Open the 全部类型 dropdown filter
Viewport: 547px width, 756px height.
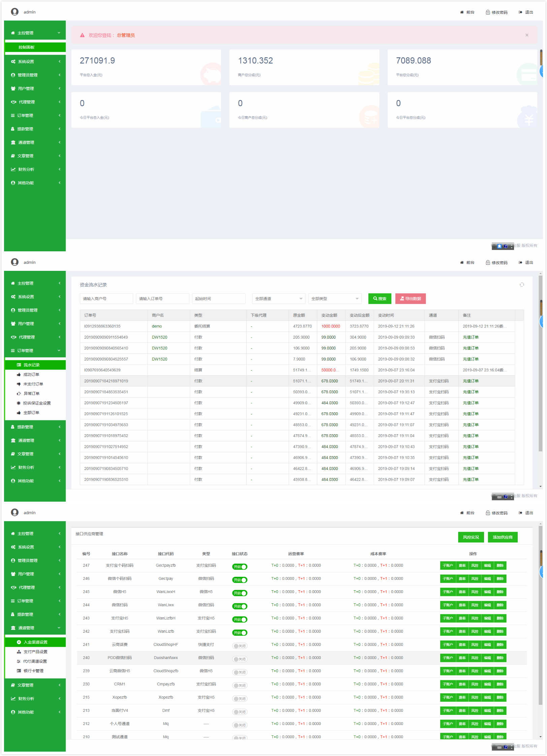335,298
